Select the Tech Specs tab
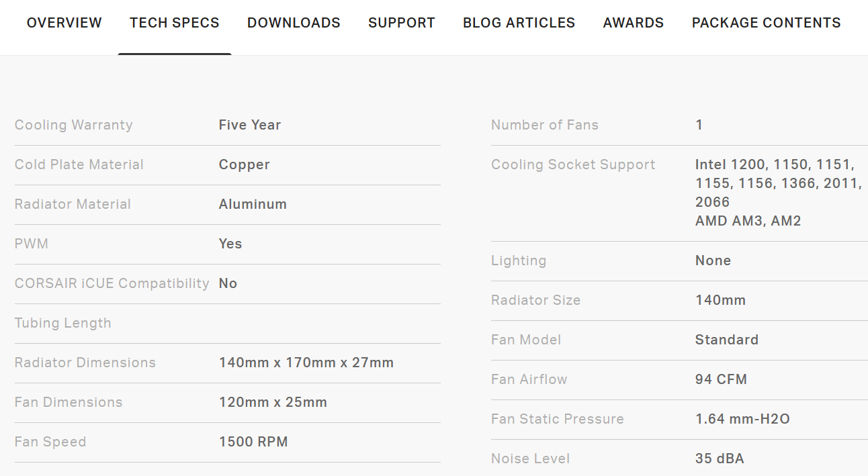 (175, 23)
